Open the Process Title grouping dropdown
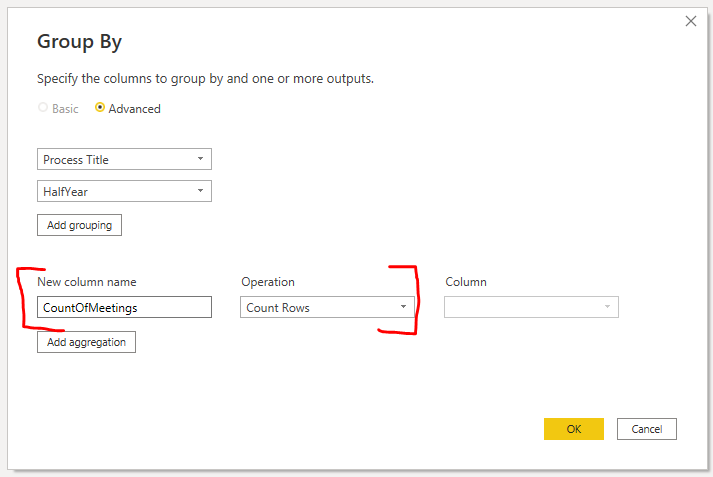This screenshot has height=477, width=713. click(x=124, y=159)
